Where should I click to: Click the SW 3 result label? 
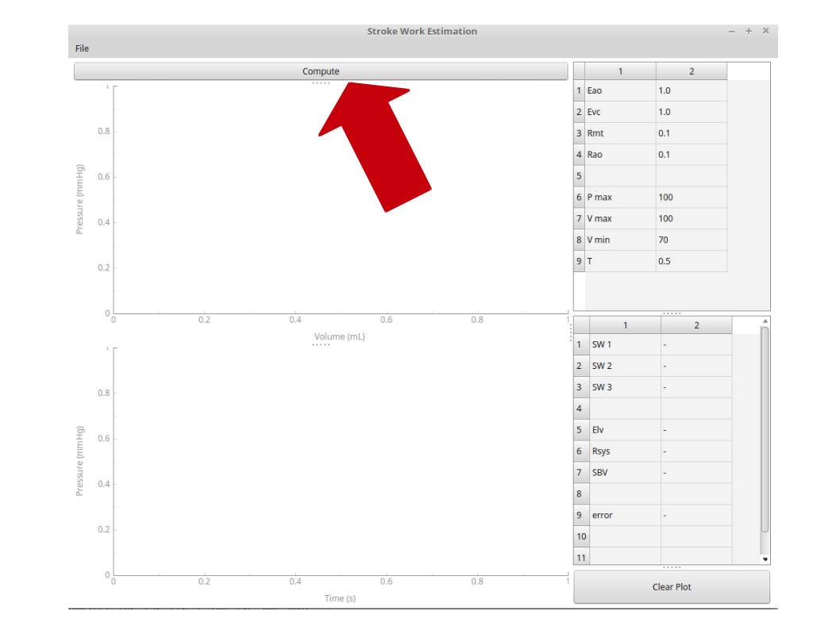tap(625, 387)
